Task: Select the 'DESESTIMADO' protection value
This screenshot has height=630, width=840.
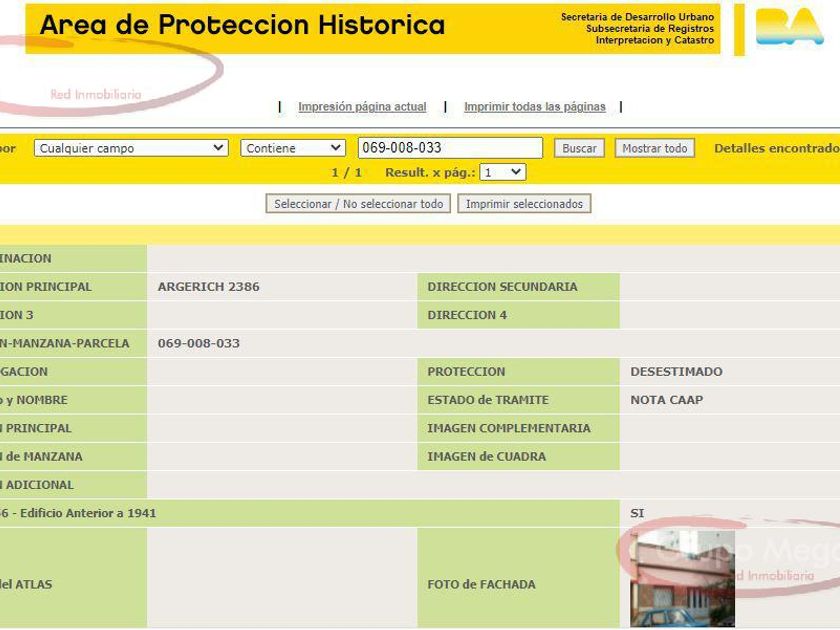Action: [x=676, y=372]
